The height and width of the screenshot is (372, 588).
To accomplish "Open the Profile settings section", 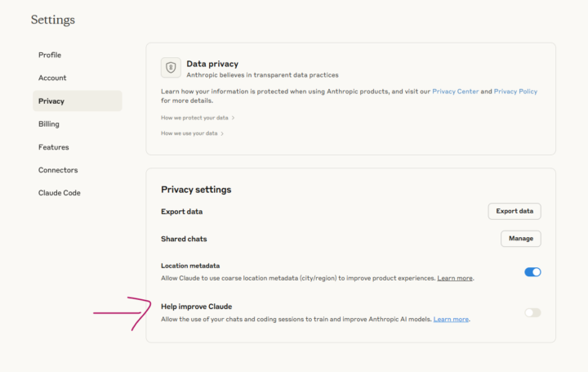I will click(50, 55).
